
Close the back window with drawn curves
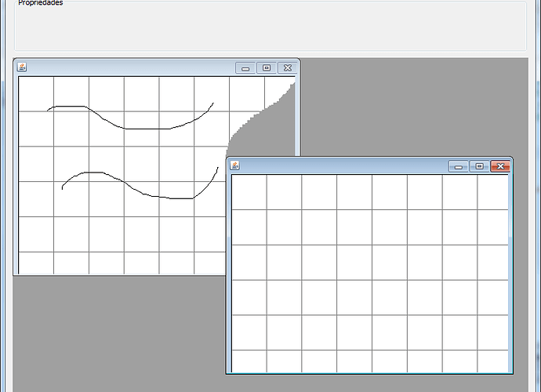288,68
